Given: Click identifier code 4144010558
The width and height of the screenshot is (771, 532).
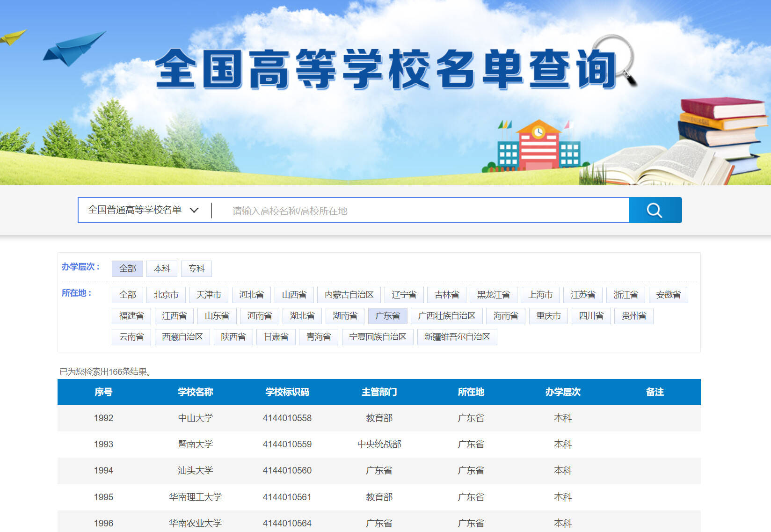Looking at the screenshot, I should click(287, 418).
